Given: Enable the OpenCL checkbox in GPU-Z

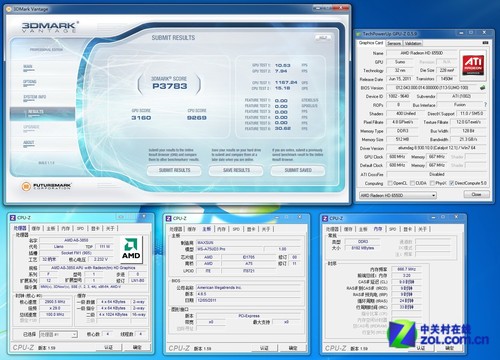Looking at the screenshot, I should [x=390, y=183].
